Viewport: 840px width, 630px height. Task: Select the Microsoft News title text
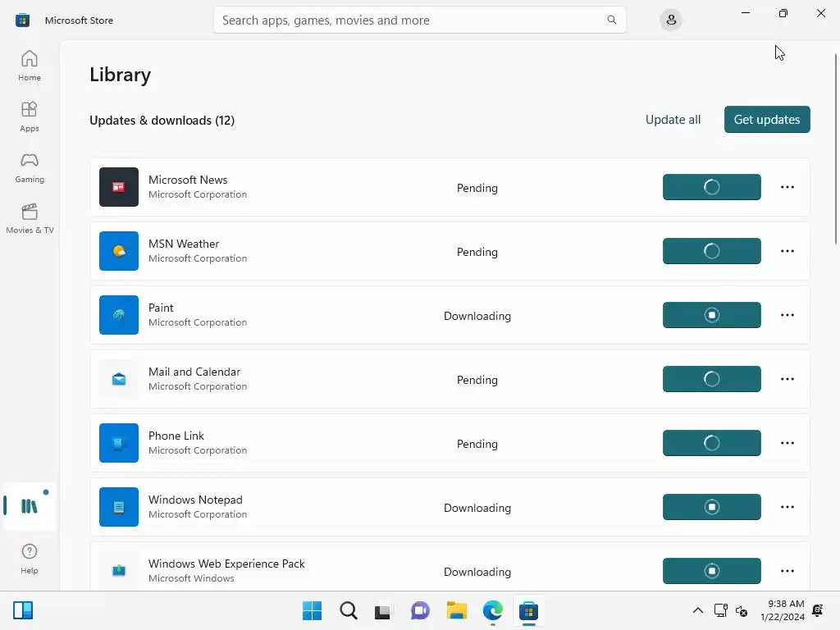click(188, 180)
